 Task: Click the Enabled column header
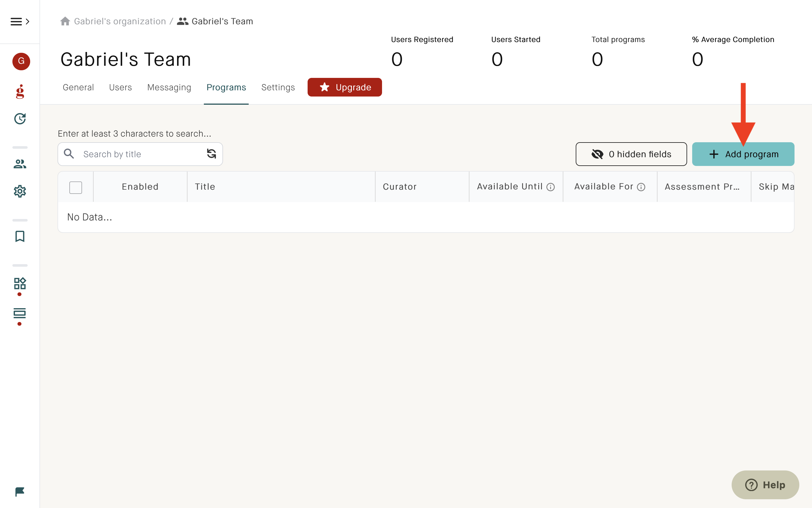coord(140,187)
